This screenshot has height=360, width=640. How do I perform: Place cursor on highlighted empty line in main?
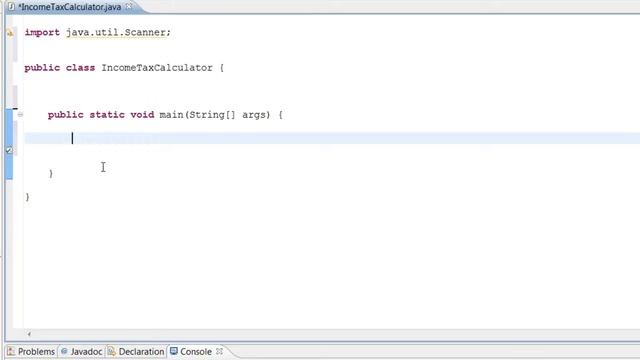(332, 138)
